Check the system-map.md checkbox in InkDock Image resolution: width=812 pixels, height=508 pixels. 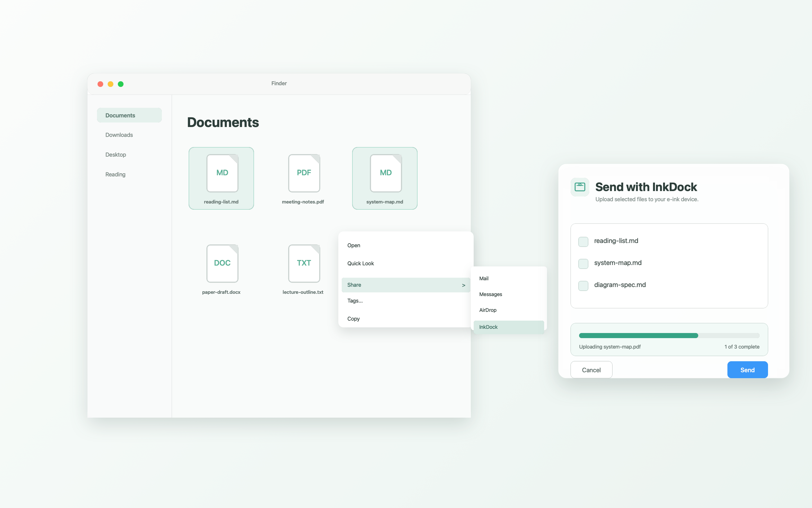pos(583,263)
